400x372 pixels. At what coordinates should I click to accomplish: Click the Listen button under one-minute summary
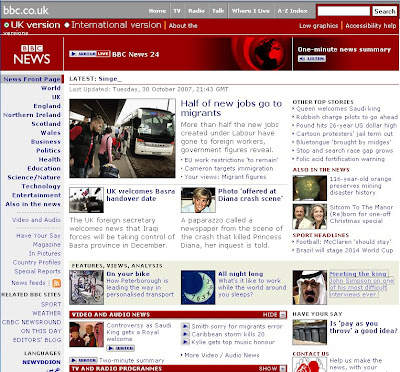click(x=312, y=59)
